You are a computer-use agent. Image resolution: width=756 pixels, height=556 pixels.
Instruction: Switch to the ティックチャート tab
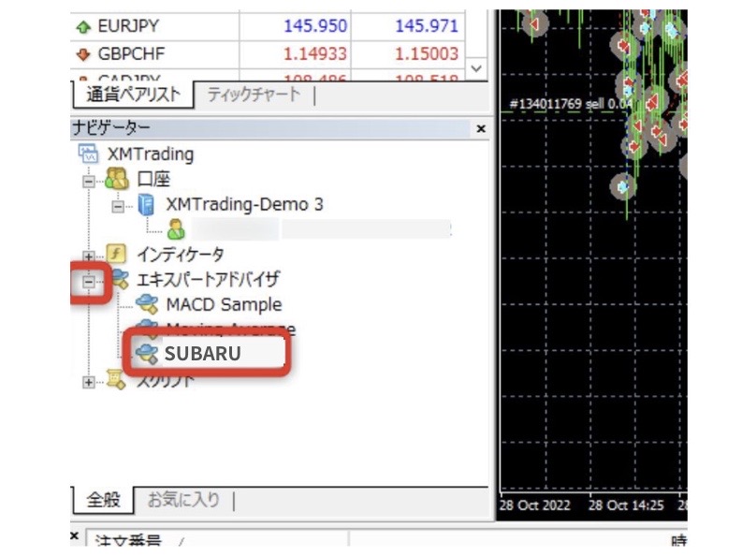(254, 95)
